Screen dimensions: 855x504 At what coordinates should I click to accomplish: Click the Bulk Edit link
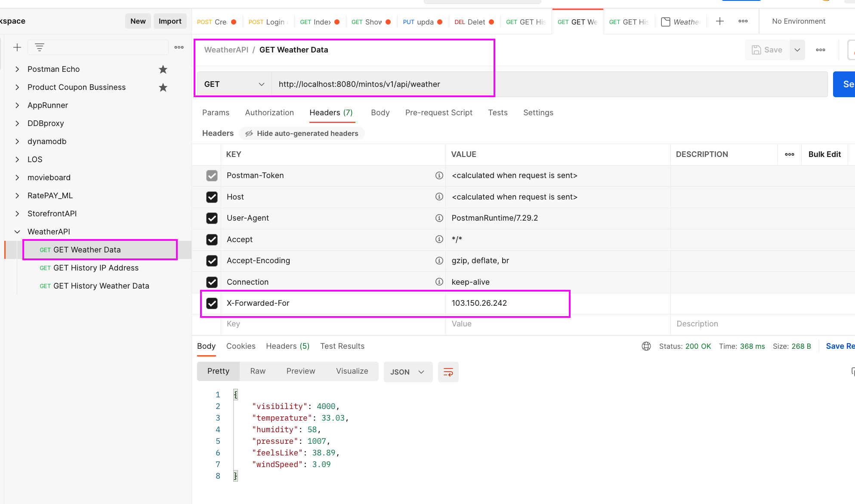point(824,154)
